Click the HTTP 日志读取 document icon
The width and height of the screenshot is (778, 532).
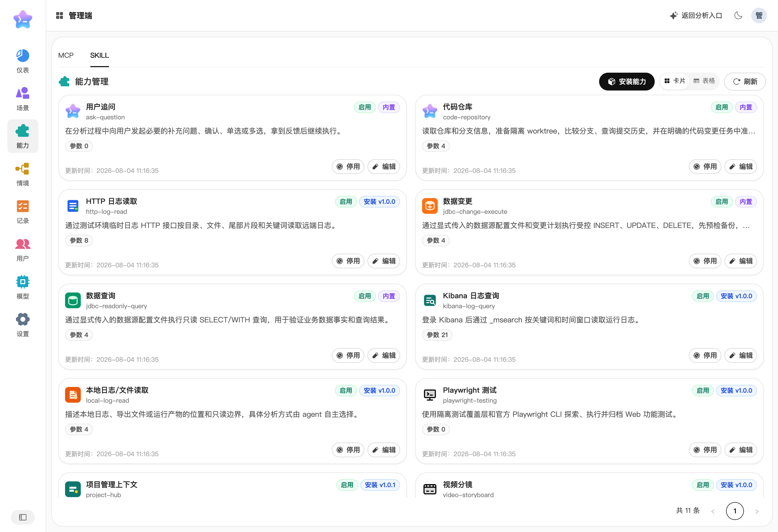pyautogui.click(x=73, y=206)
